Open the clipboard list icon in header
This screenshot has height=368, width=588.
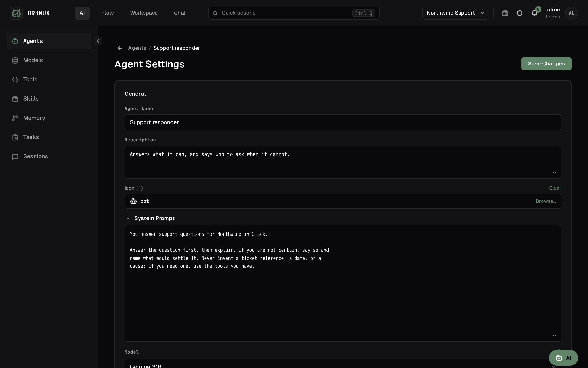(x=505, y=13)
